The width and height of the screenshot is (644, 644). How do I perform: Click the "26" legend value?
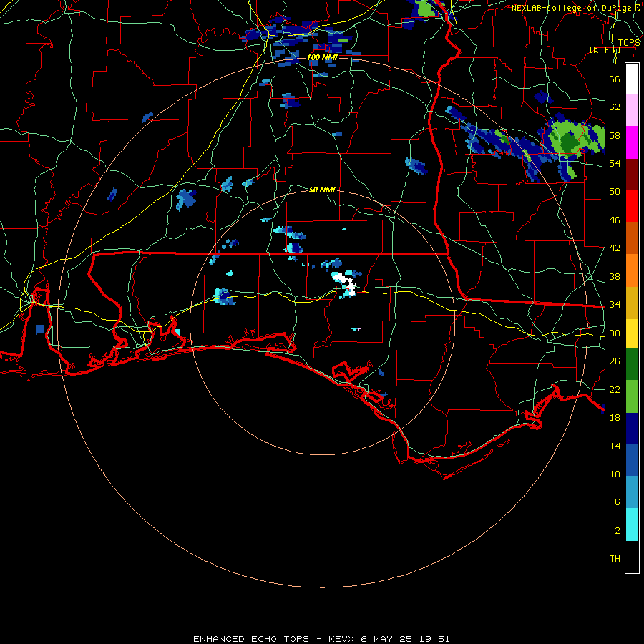click(615, 361)
